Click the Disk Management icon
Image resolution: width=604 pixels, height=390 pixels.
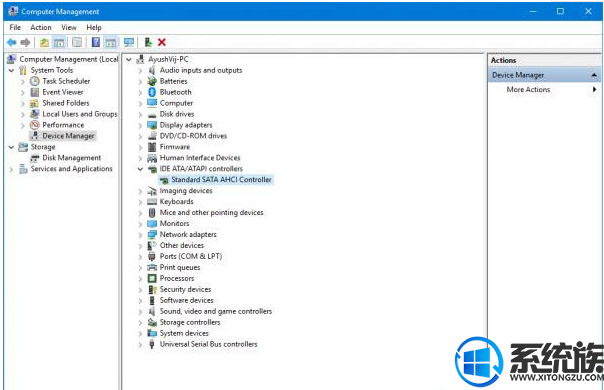coord(35,158)
